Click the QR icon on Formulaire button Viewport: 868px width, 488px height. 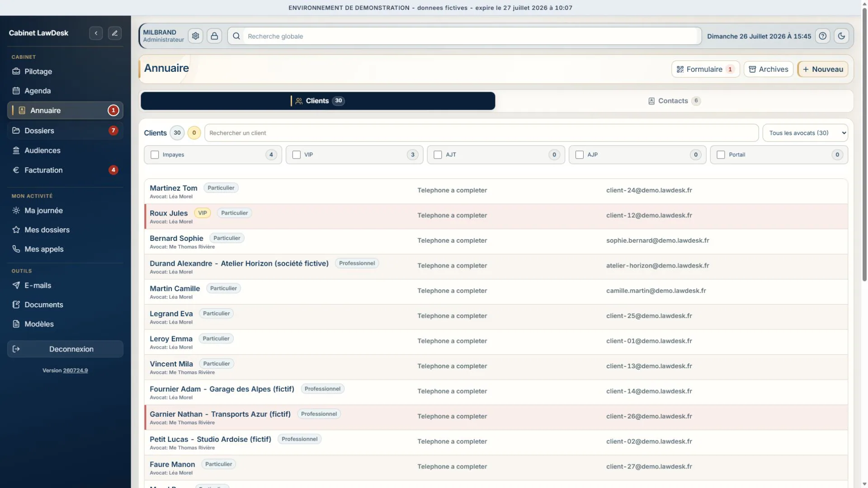(680, 69)
